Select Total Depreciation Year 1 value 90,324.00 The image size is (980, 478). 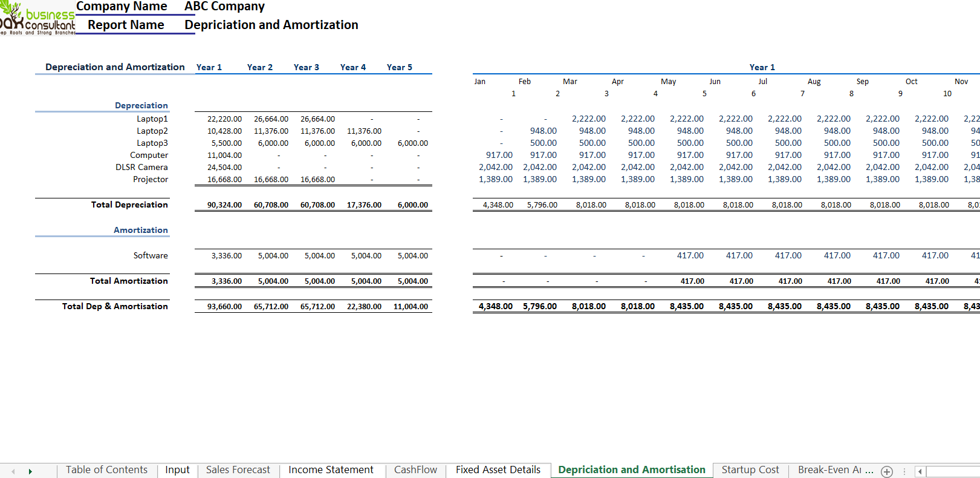(224, 205)
